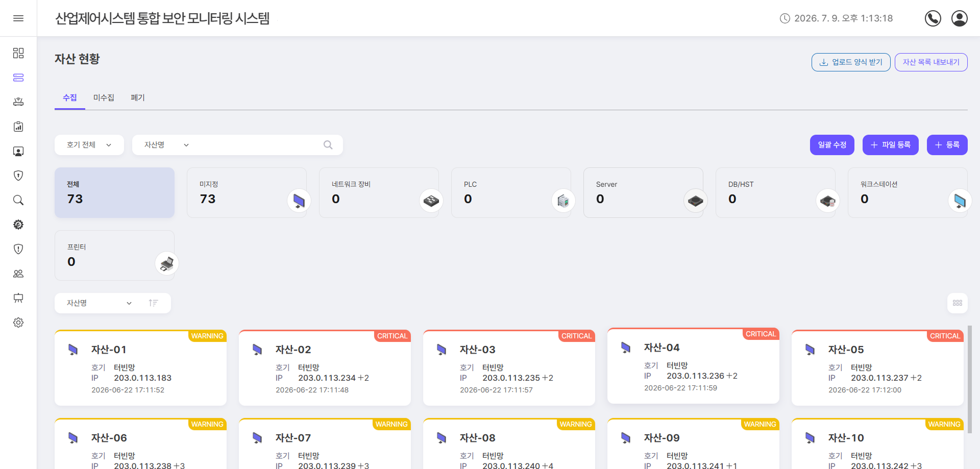Click the 일괄 수정 button
This screenshot has width=980, height=469.
tap(832, 145)
